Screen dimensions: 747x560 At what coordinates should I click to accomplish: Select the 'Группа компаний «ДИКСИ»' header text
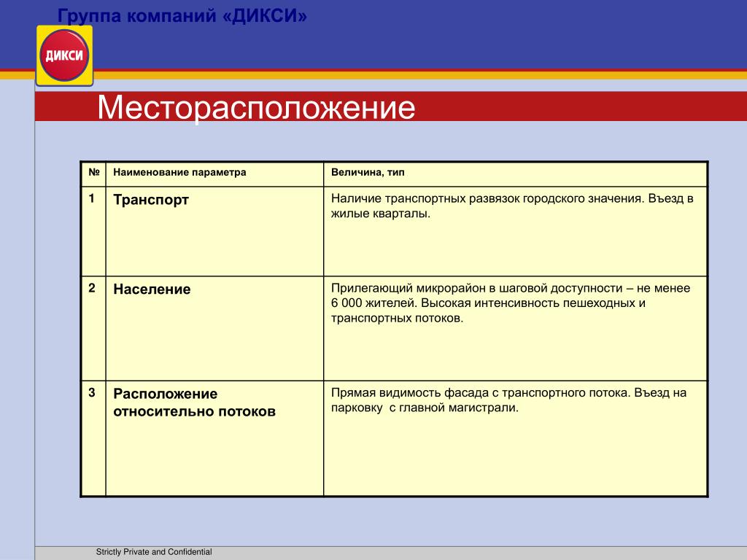coord(182,16)
